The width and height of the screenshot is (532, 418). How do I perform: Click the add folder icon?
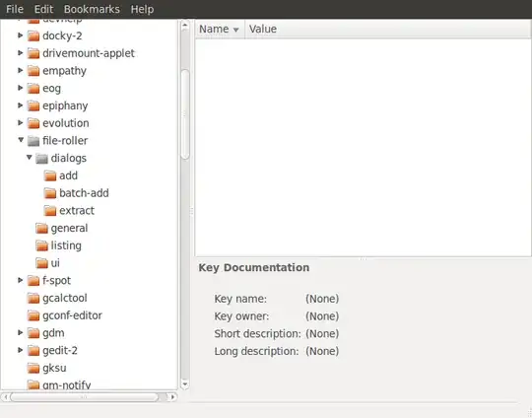[50, 175]
